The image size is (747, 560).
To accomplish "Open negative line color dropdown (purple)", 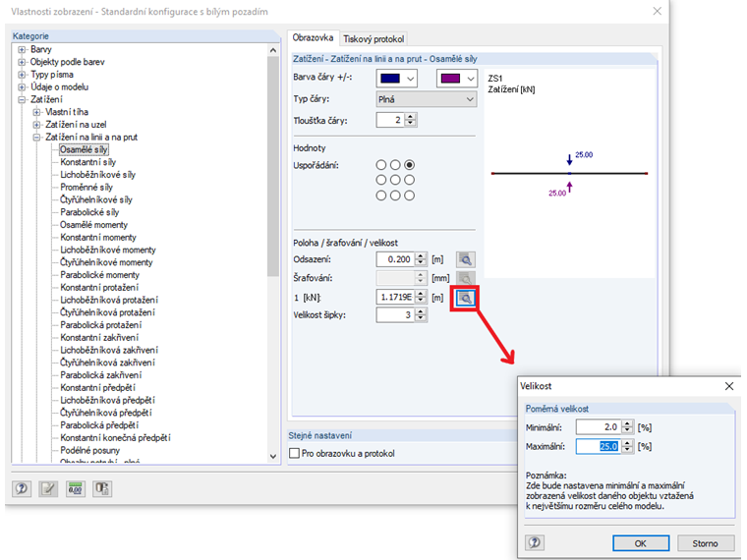I will click(456, 79).
